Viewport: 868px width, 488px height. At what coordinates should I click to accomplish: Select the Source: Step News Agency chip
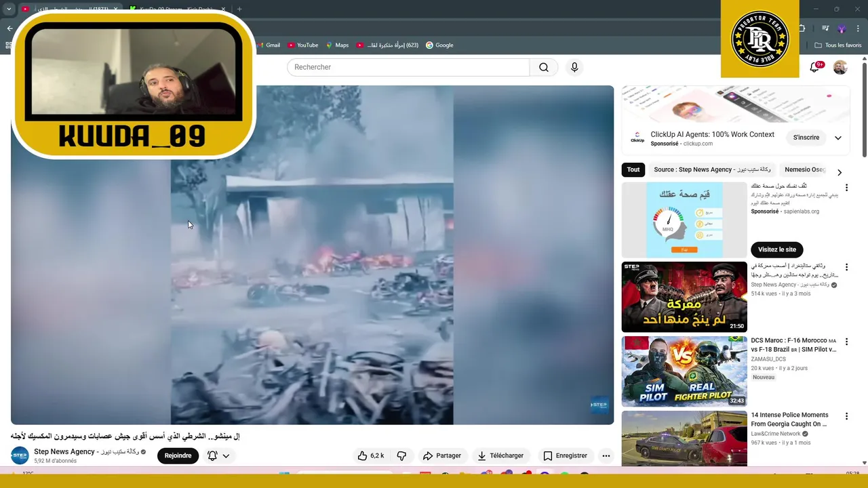pyautogui.click(x=712, y=169)
